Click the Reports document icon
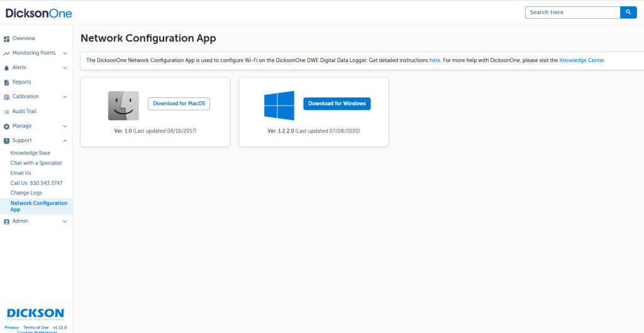 coord(6,82)
